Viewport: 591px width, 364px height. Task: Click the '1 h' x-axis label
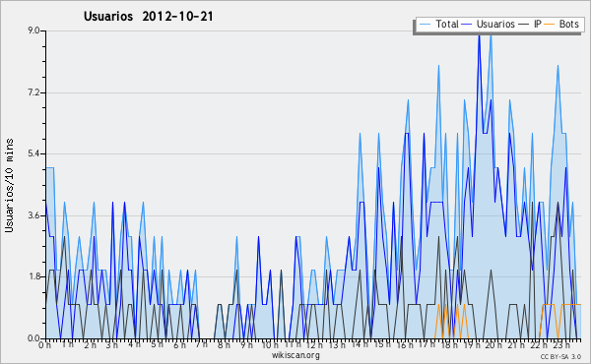(x=68, y=344)
